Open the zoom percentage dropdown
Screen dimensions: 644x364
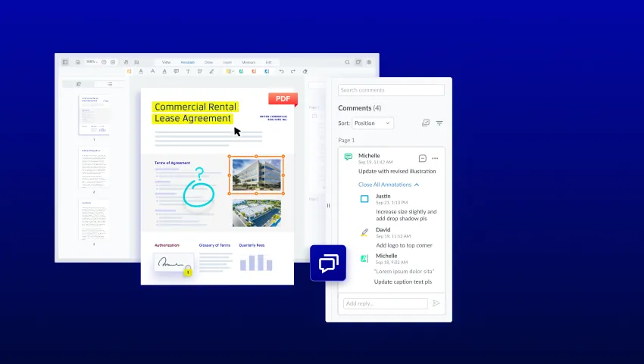coord(92,61)
